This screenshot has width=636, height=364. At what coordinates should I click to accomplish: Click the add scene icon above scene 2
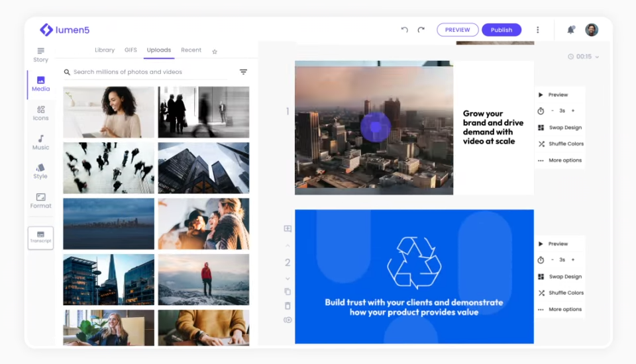pyautogui.click(x=288, y=228)
